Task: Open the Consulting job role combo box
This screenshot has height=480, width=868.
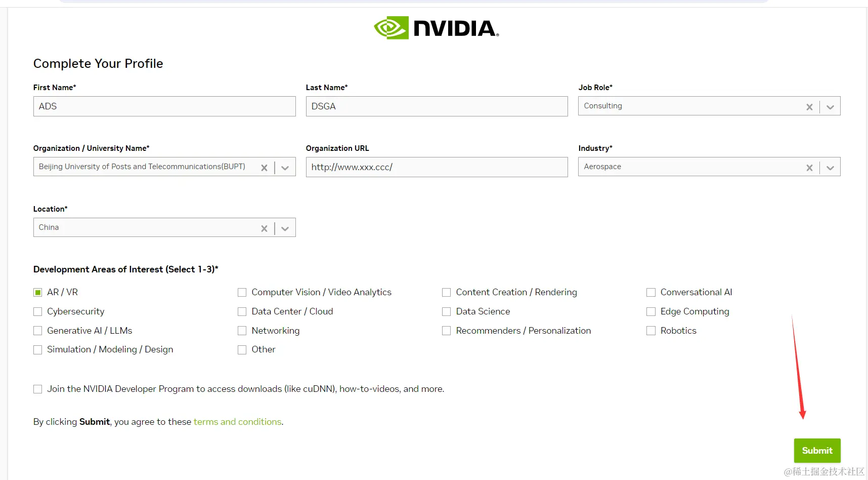Action: point(709,106)
